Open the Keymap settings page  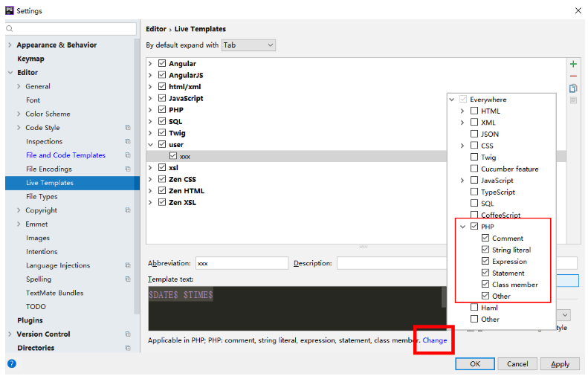pyautogui.click(x=30, y=59)
